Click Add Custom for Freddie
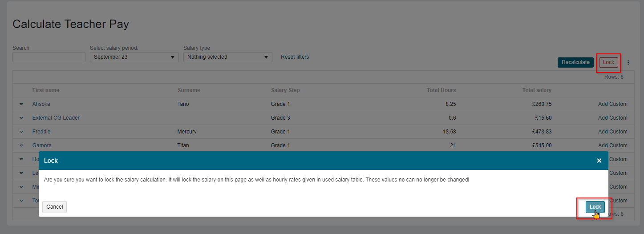Screen dimensions: 644x234 tap(613, 132)
